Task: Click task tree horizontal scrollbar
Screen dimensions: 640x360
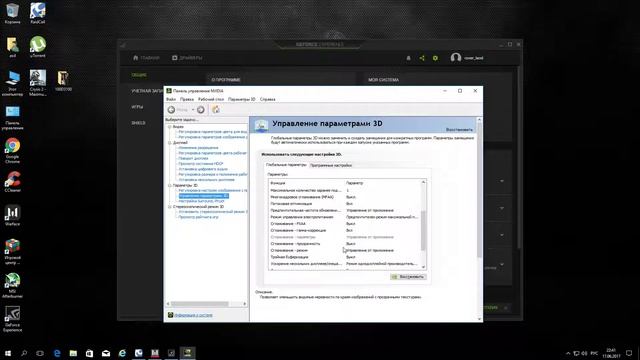Action: (x=200, y=304)
